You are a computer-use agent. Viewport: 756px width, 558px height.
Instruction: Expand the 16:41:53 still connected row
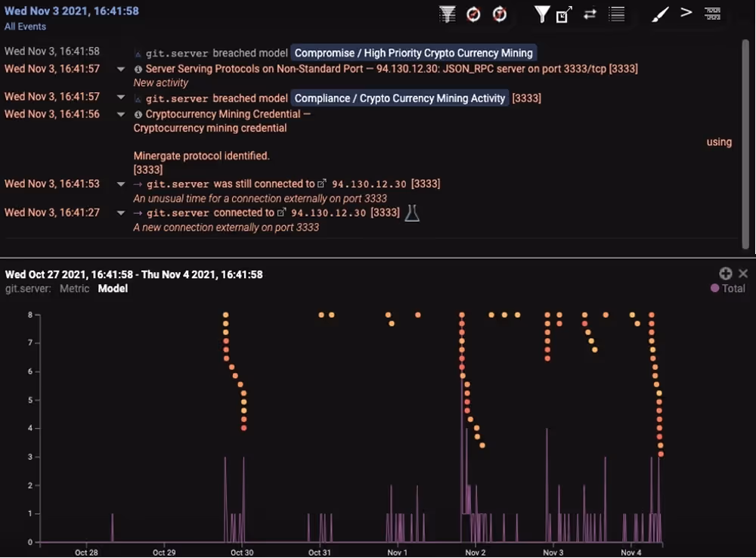121,184
